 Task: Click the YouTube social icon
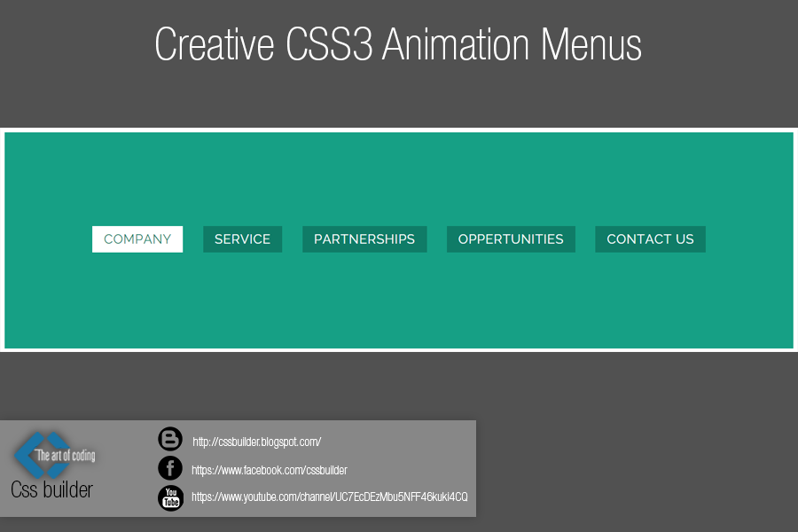click(x=169, y=498)
